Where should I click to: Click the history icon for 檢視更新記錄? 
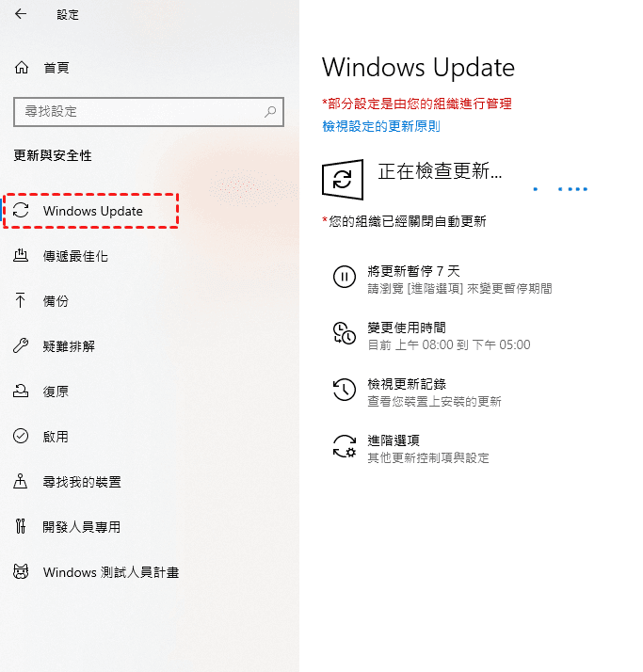(x=345, y=390)
